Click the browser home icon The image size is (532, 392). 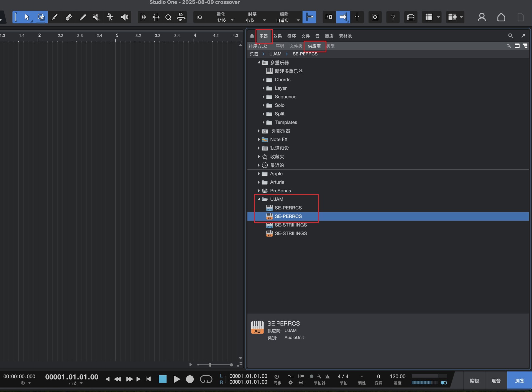click(252, 36)
